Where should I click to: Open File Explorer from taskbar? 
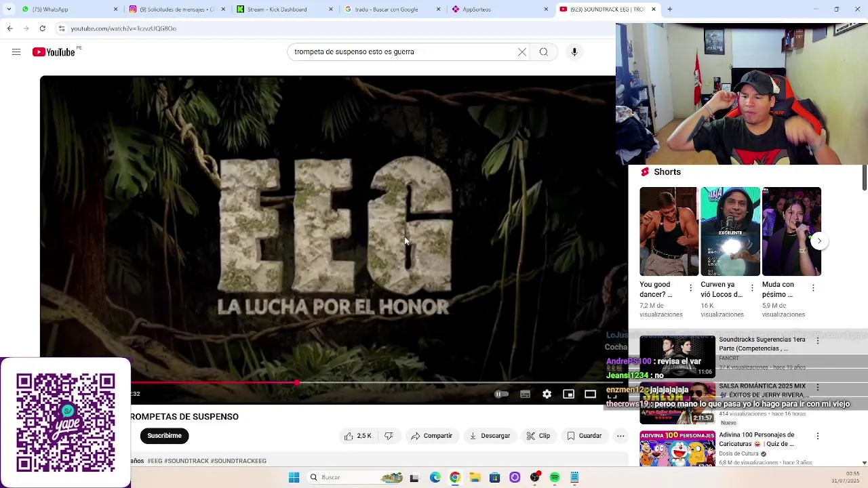click(475, 478)
